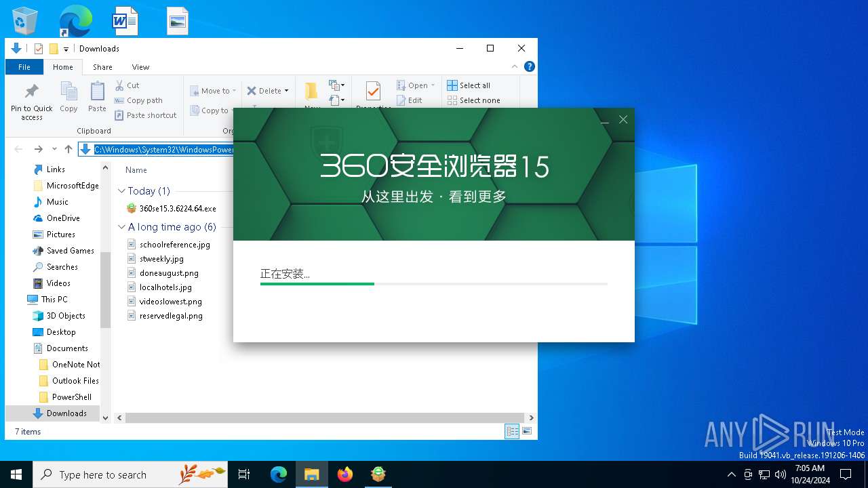Open the image file icon on the desktop
The width and height of the screenshot is (868, 488).
pos(178,21)
